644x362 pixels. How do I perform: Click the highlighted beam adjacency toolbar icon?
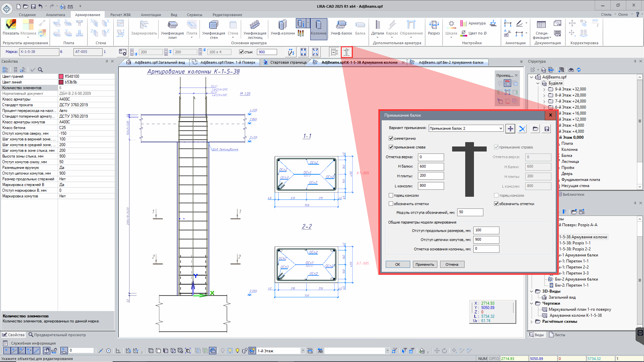click(x=346, y=52)
